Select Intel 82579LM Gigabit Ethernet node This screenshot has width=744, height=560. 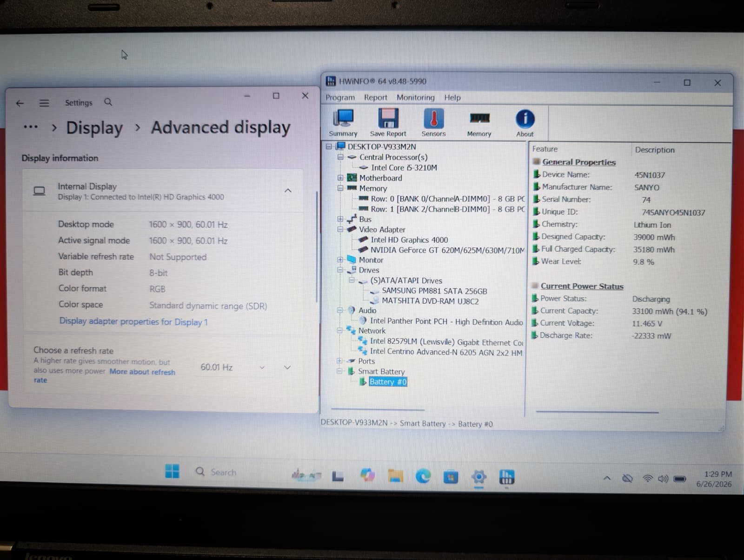446,342
